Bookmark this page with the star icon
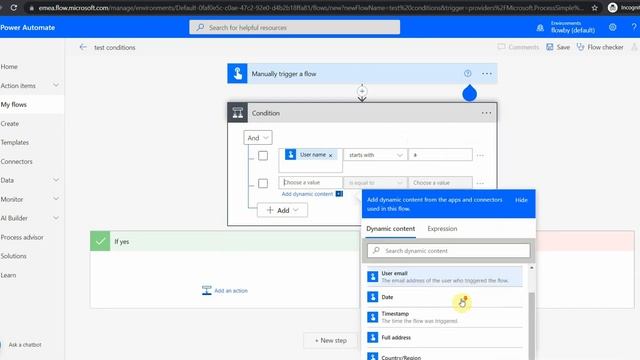Image resolution: width=640 pixels, height=360 pixels. [595, 8]
